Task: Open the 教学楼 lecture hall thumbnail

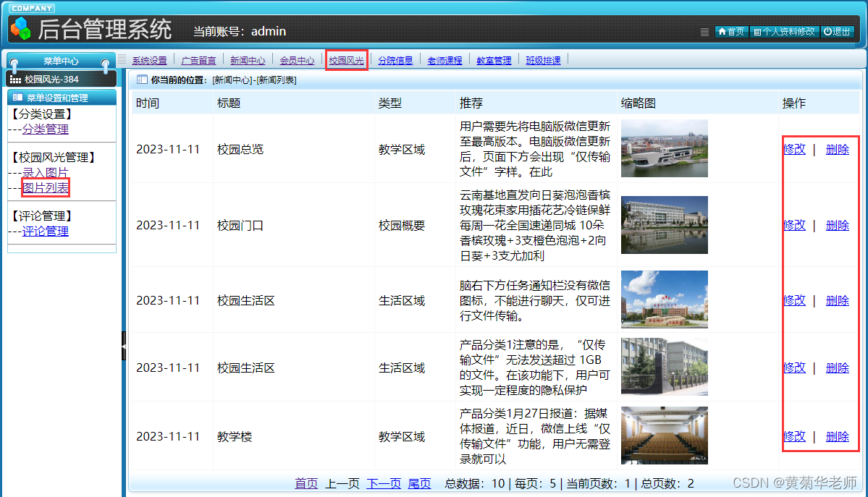Action: pyautogui.click(x=665, y=436)
